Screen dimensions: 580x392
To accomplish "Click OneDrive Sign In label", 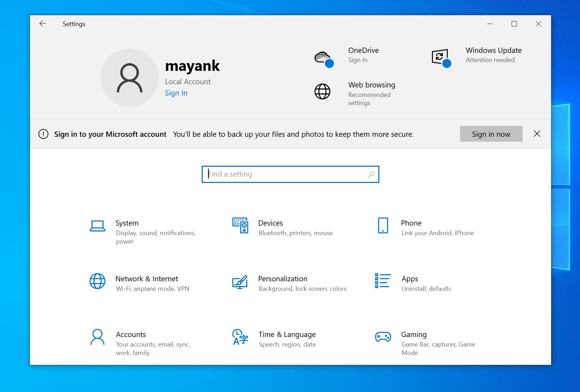I will tap(358, 60).
